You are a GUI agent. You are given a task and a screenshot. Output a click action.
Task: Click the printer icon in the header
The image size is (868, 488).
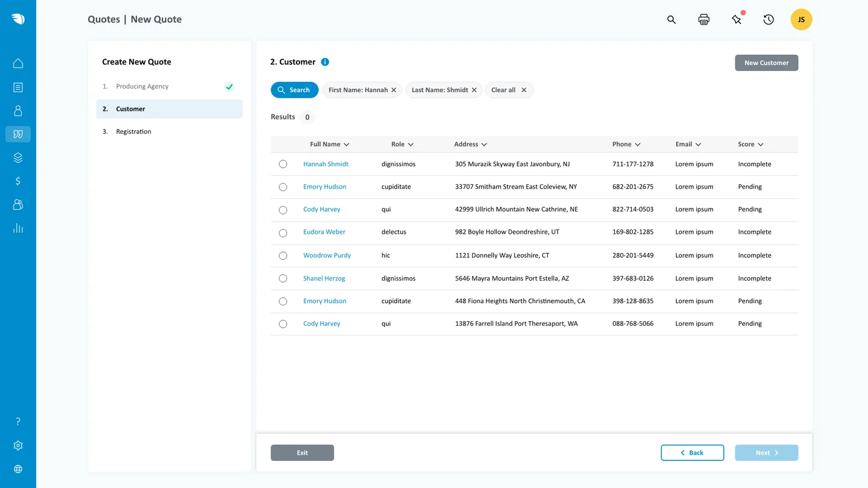(703, 19)
